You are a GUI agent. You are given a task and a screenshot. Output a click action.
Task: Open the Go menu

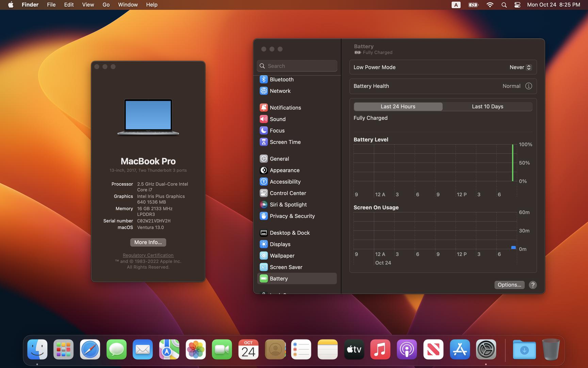click(x=106, y=5)
